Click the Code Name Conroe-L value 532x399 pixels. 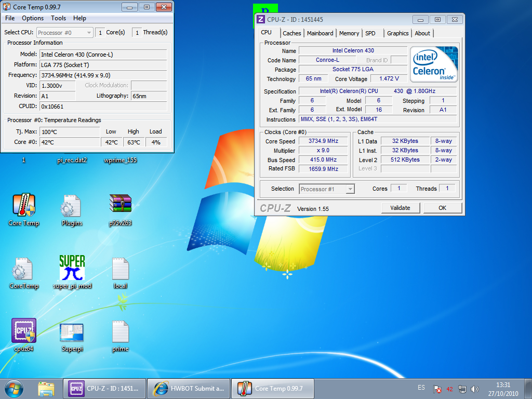pyautogui.click(x=327, y=60)
